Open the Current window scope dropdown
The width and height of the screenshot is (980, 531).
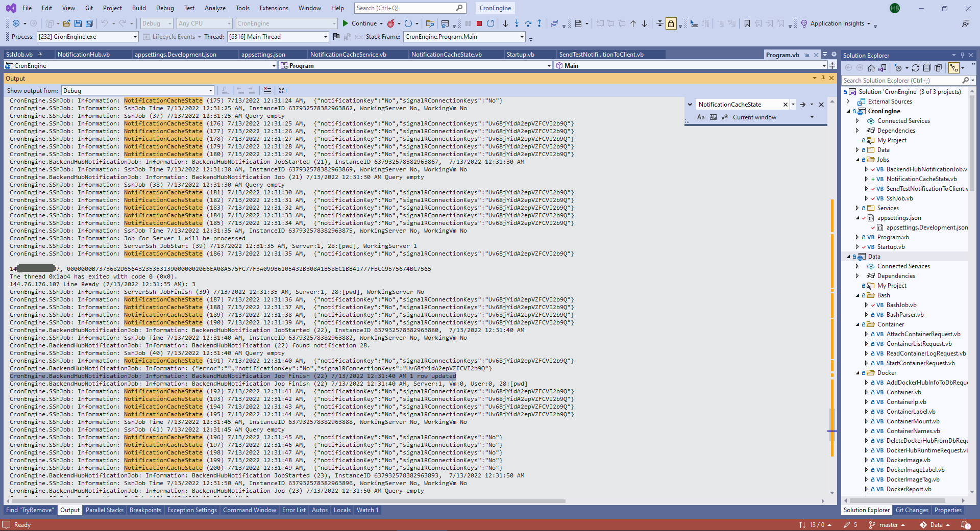pos(812,117)
